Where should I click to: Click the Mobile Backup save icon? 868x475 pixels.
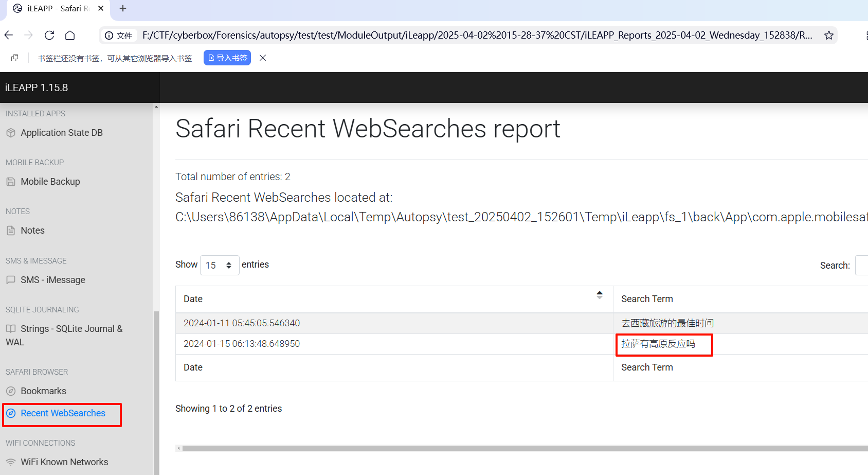(11, 182)
